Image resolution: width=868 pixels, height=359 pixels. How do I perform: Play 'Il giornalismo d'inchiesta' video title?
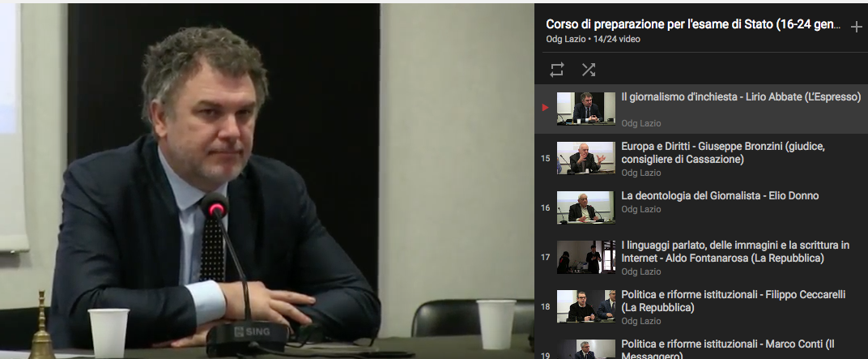click(x=740, y=97)
